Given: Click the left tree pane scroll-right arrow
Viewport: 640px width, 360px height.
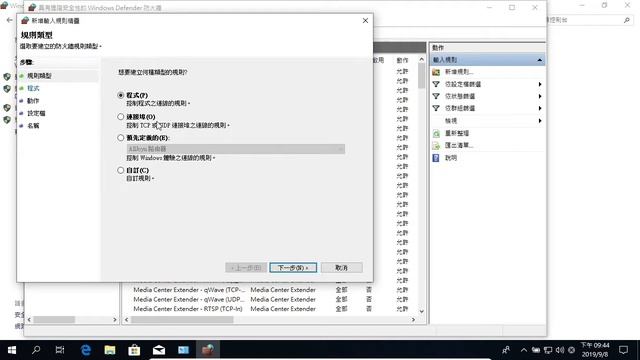Looking at the screenshot, I should pos(115,320).
